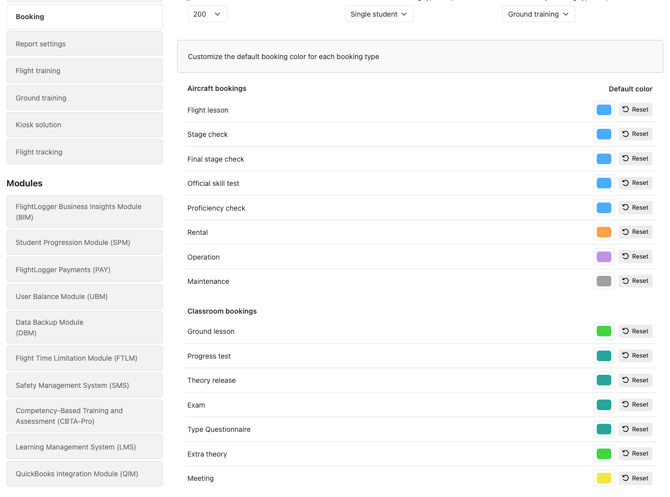The height and width of the screenshot is (497, 670).
Task: Change the yellow Meeting color swatch
Action: 604,478
